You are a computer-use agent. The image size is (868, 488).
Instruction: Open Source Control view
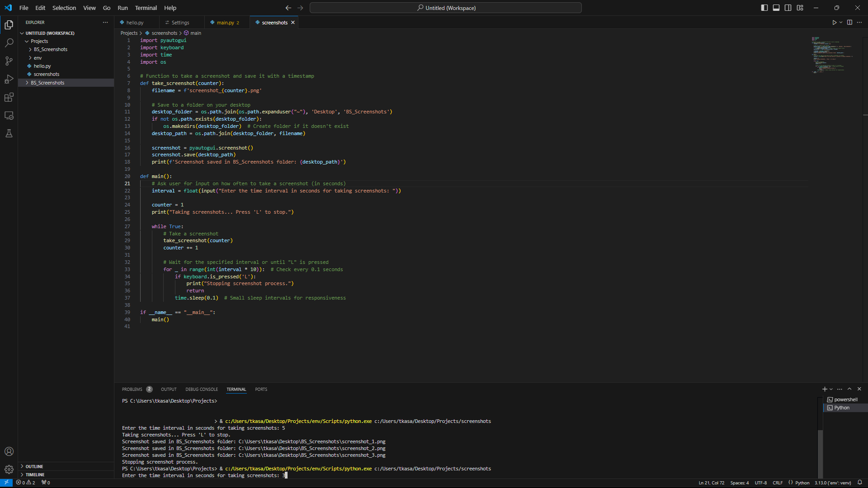pos(9,61)
